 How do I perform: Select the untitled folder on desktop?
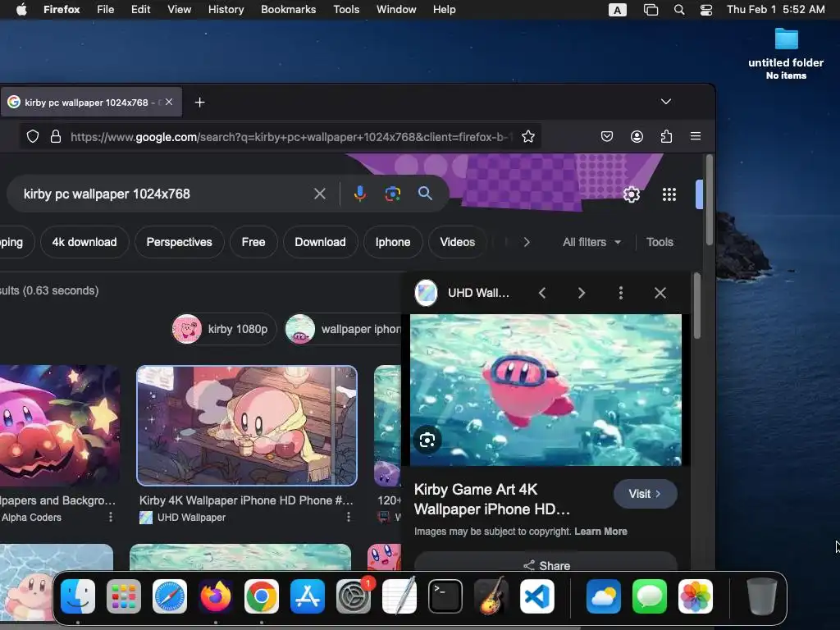pyautogui.click(x=786, y=53)
